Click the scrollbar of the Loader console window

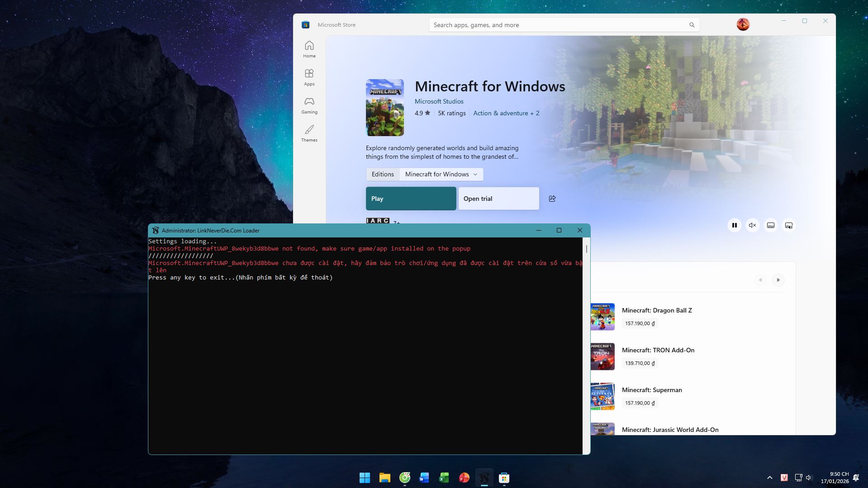tap(586, 249)
